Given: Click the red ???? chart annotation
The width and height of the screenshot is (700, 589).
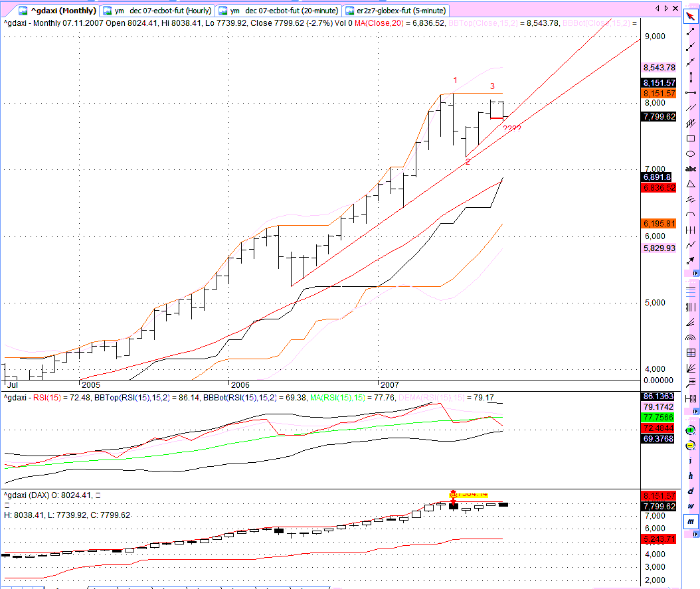Looking at the screenshot, I should 511,129.
